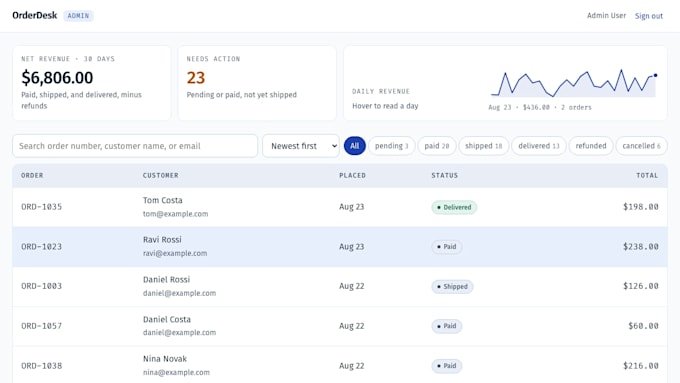Click customer name Tom Costa

(163, 200)
